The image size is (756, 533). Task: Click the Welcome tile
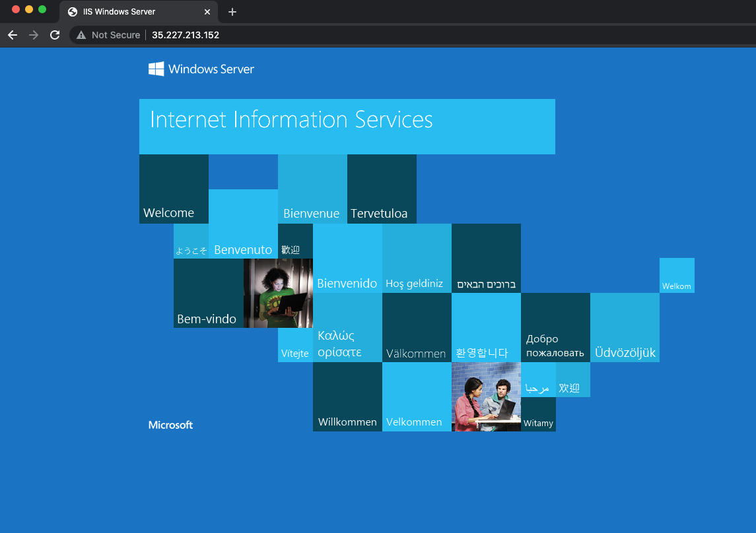(x=174, y=189)
